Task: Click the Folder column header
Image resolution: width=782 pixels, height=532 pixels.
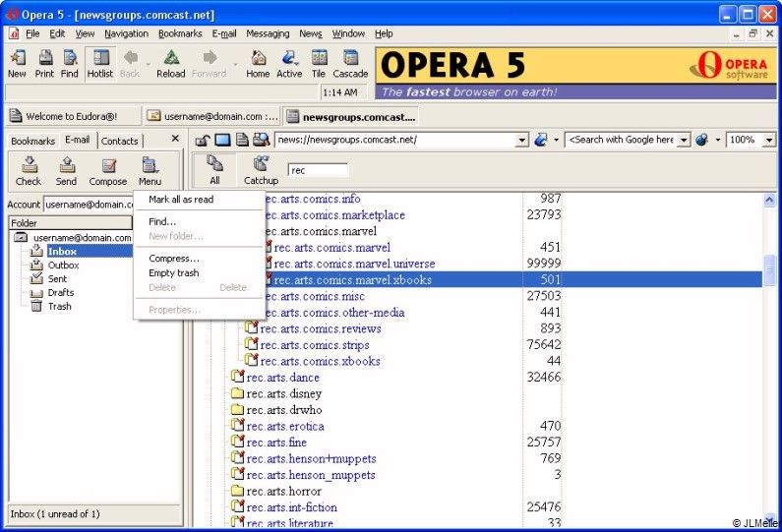Action: click(70, 223)
